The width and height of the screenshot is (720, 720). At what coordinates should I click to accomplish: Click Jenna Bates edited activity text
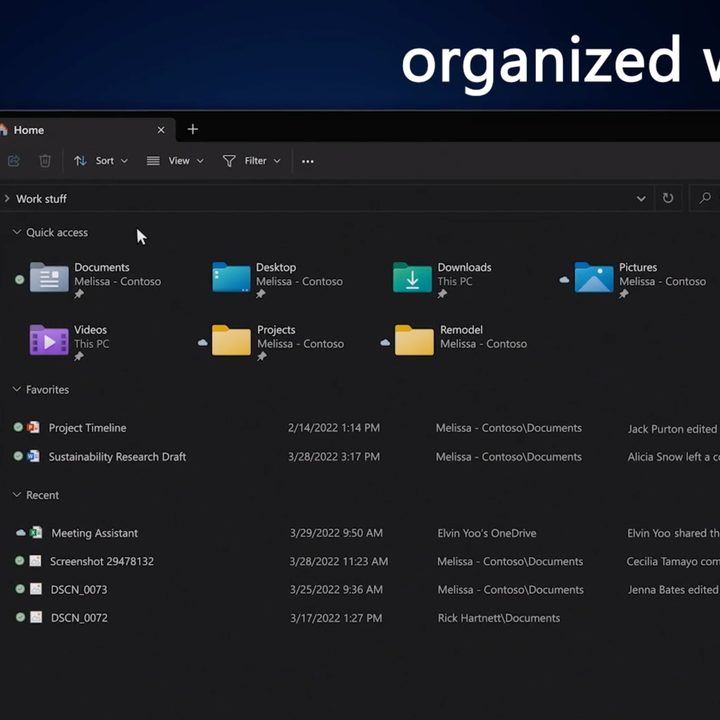pos(673,590)
